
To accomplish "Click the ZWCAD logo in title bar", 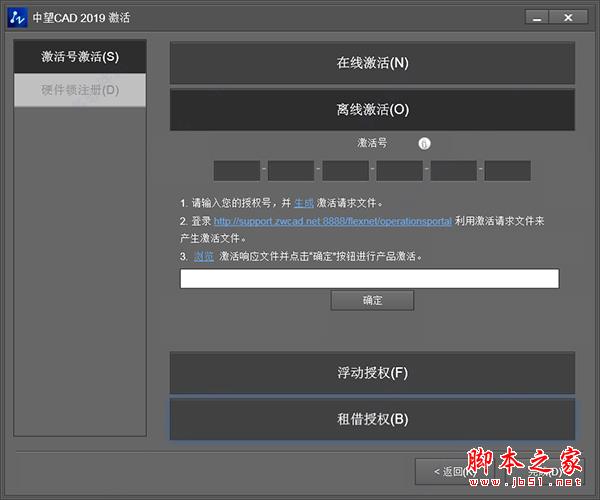I will coord(17,18).
